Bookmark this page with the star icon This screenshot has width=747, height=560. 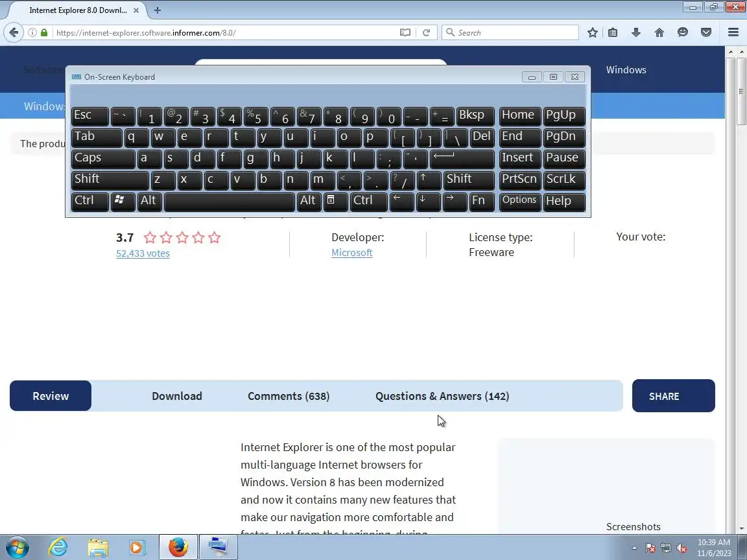tap(592, 32)
